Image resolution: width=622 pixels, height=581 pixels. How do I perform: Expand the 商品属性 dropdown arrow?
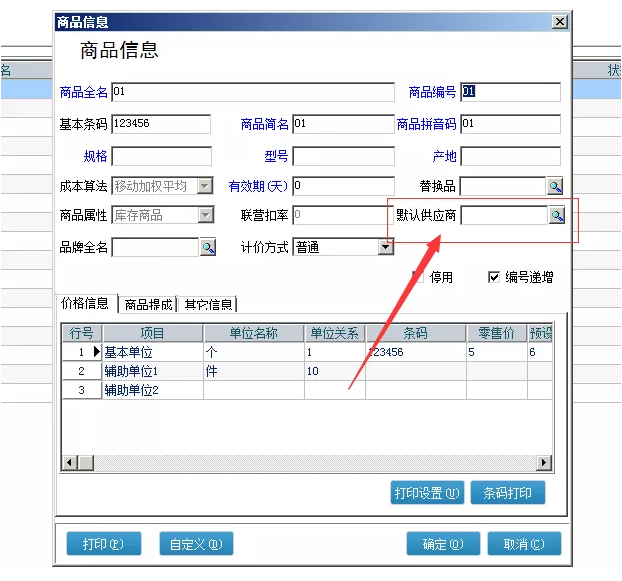click(205, 215)
